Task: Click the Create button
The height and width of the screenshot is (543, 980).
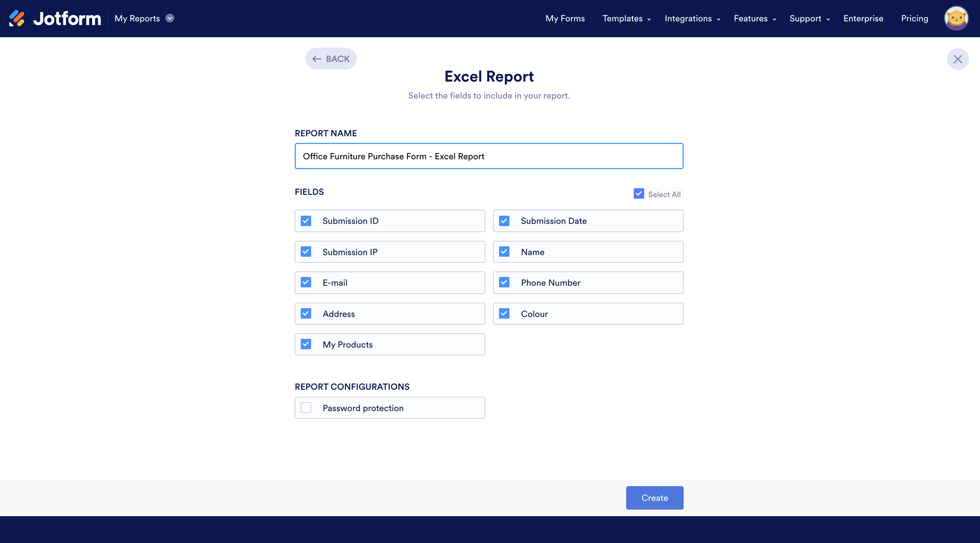Action: [654, 497]
